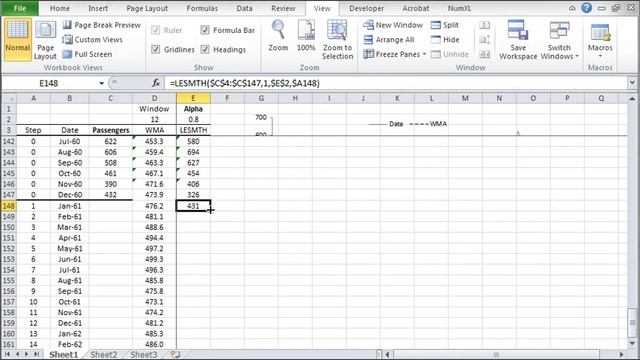This screenshot has height=360, width=640.
Task: Click Save Workspace
Action: [x=518, y=40]
